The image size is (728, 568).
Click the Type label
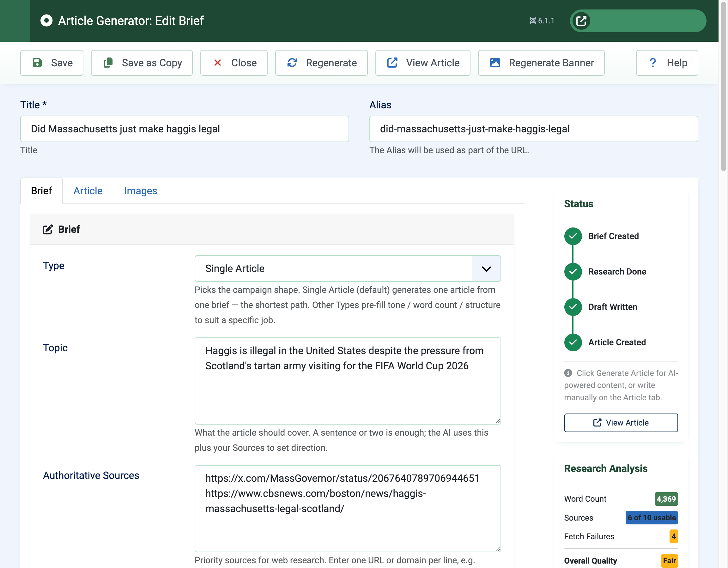54,266
